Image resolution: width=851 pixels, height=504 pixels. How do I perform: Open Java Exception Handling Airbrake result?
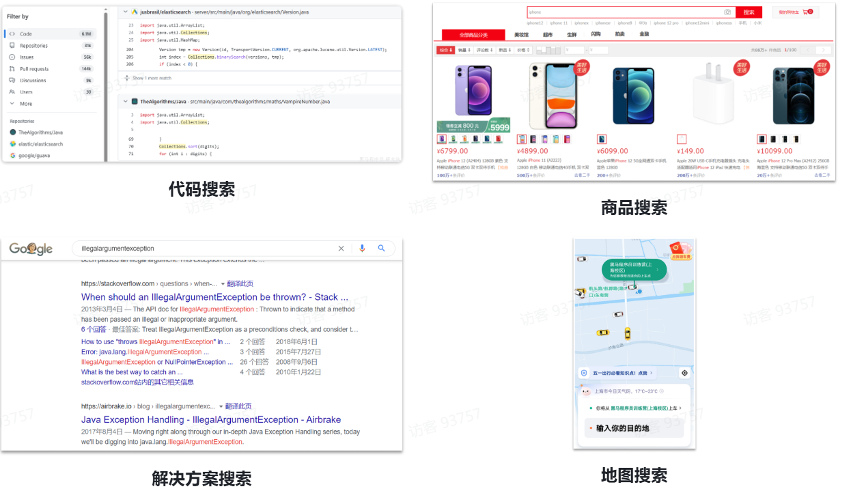coord(211,419)
